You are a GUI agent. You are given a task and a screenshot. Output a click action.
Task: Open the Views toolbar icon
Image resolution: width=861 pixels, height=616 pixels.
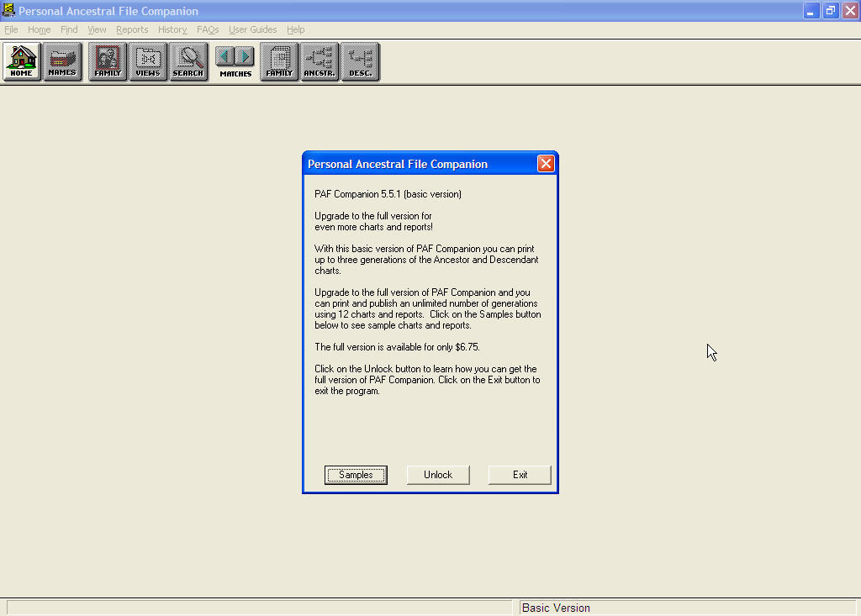(x=148, y=61)
